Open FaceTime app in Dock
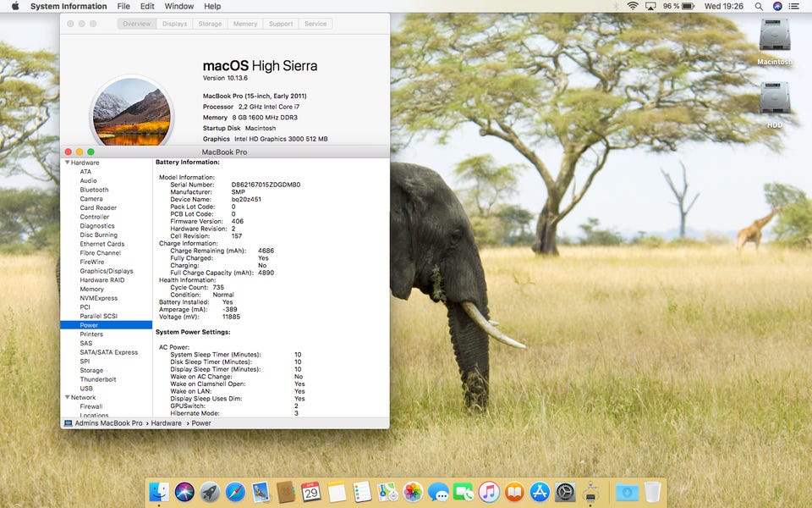Viewport: 812px width, 508px height. [x=464, y=491]
